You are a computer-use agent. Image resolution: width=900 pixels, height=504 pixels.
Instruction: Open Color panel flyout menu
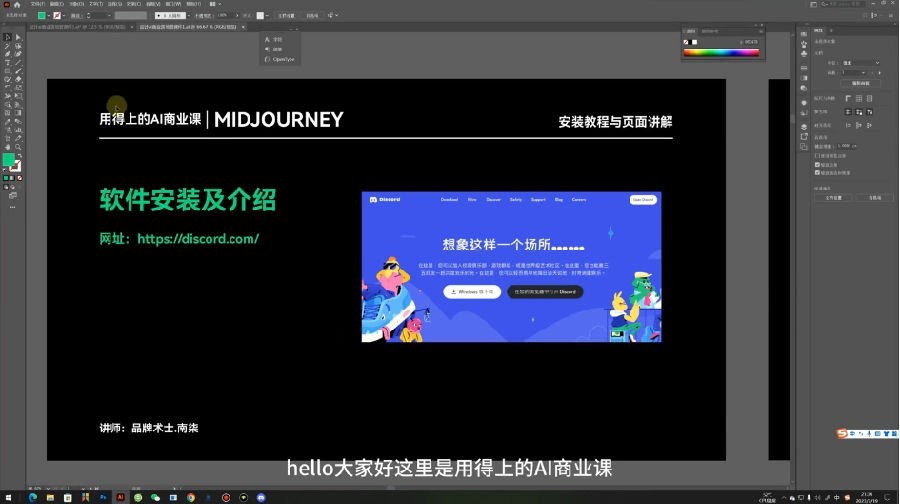point(761,31)
